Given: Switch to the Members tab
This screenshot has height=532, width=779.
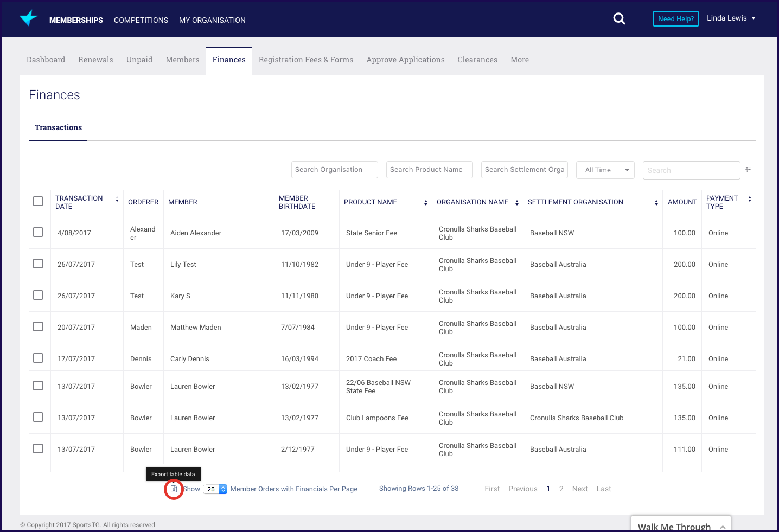Looking at the screenshot, I should point(182,60).
